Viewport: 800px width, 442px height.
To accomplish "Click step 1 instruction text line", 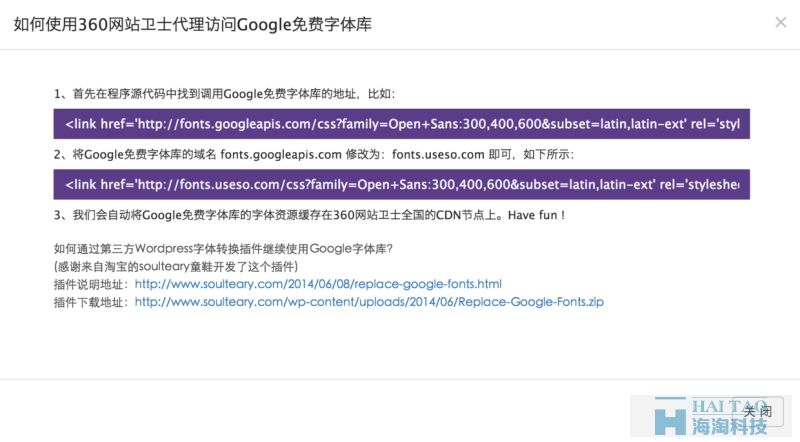I will 224,94.
